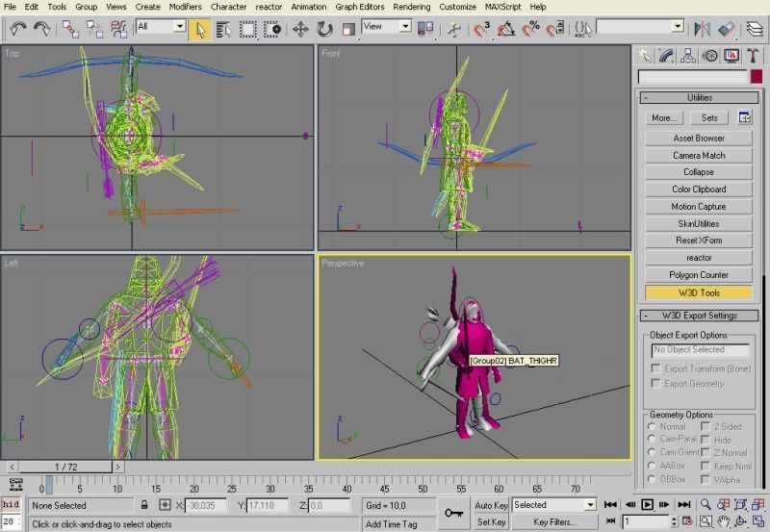Open the Layer Manager icon
Screen dimensions: 770x532
[755, 29]
